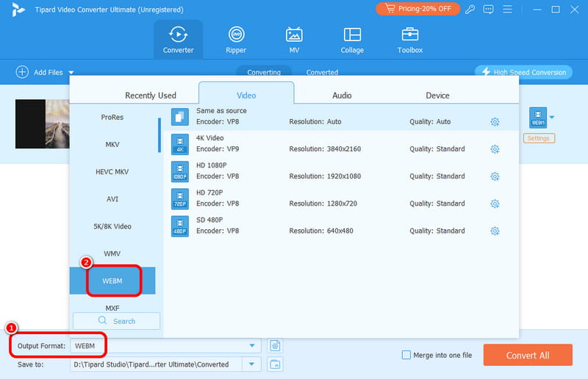
Task: Select the WMV format
Action: (112, 254)
